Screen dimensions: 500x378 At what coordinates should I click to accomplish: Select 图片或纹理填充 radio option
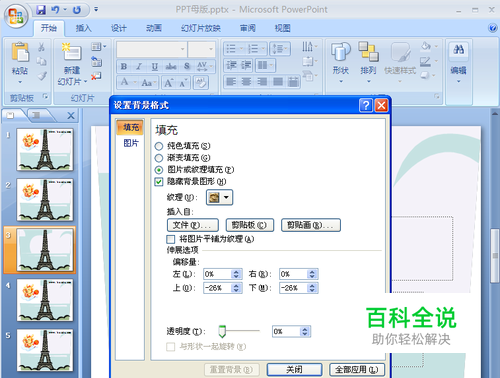pyautogui.click(x=159, y=170)
